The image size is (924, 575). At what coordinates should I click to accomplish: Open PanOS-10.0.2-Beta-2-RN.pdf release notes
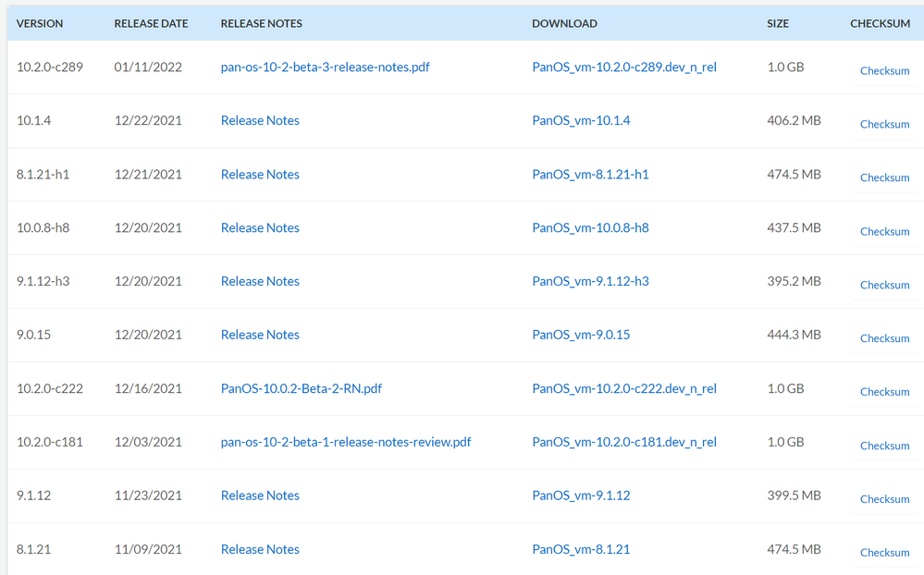[302, 389]
